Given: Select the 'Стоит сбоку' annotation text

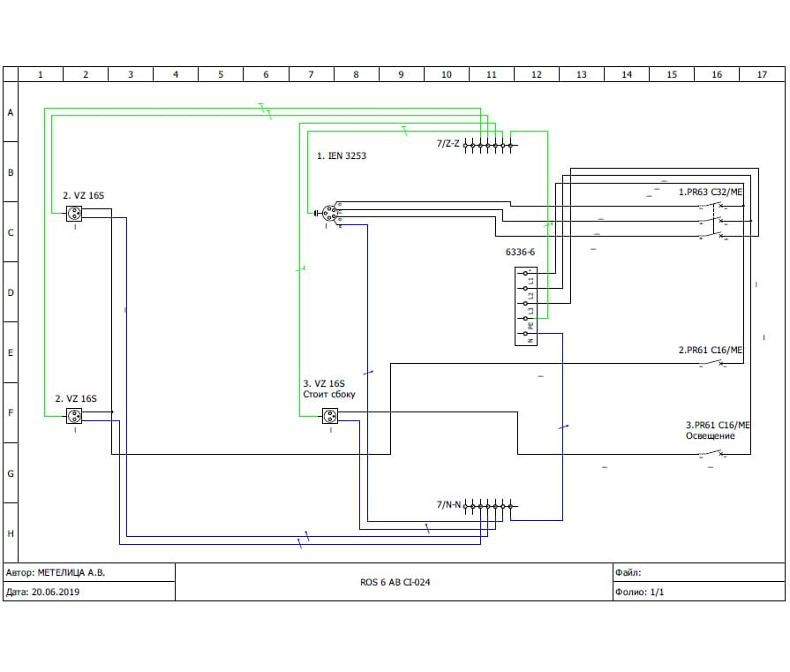Looking at the screenshot, I should tap(328, 395).
